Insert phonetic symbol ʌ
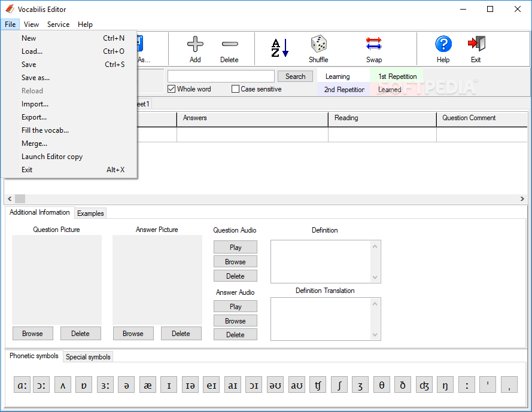 tap(63, 385)
